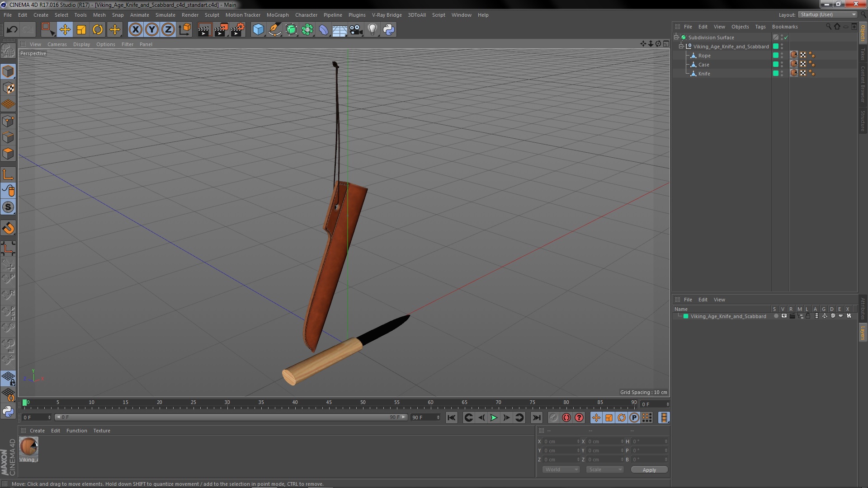Step the X position value spinner
The width and height of the screenshot is (868, 488).
(578, 441)
